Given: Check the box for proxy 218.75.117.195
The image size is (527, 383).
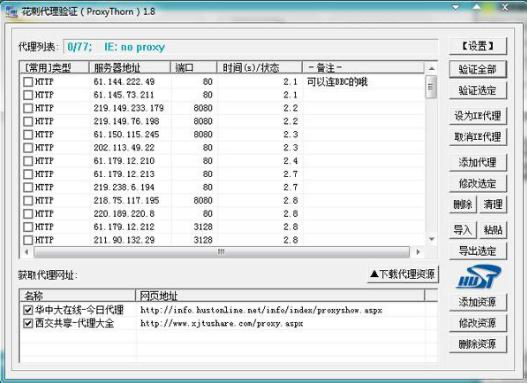Looking at the screenshot, I should tap(28, 201).
